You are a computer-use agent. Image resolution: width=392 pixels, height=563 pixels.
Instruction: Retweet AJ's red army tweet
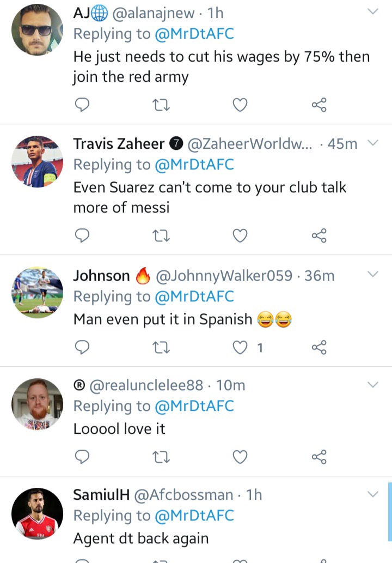pyautogui.click(x=161, y=104)
